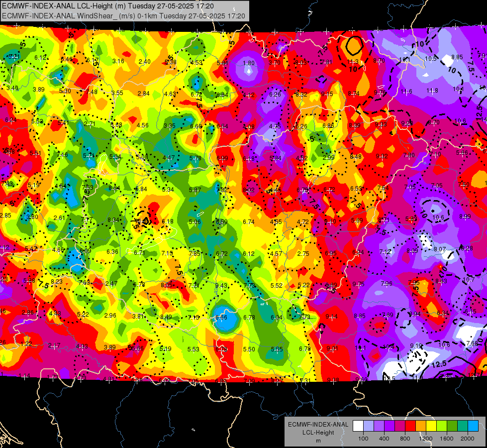Click the shear value 2.96
The width and height of the screenshot is (487, 448).
pos(110,315)
